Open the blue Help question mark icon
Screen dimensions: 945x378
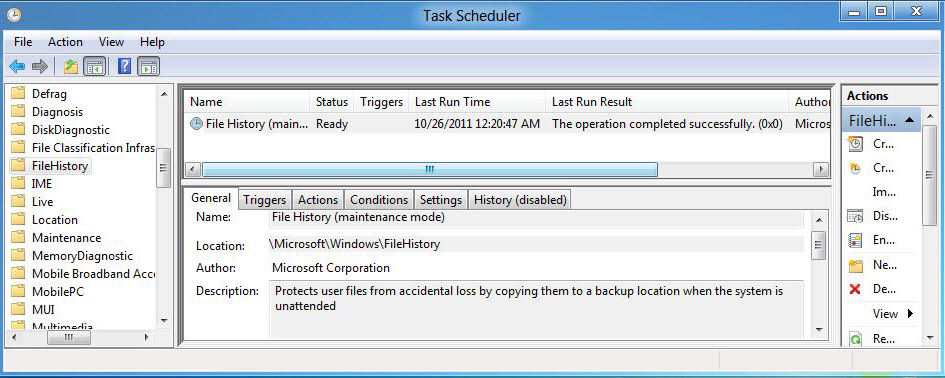pos(124,66)
